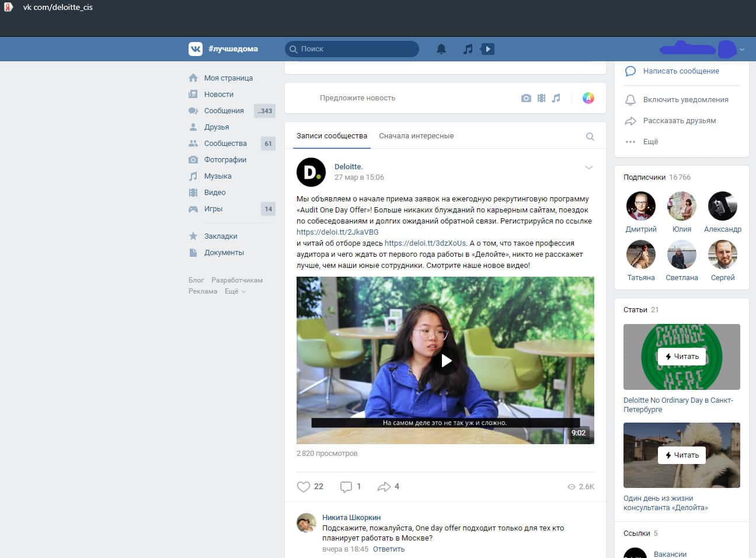Click the "Поиск" search field

pos(356,49)
